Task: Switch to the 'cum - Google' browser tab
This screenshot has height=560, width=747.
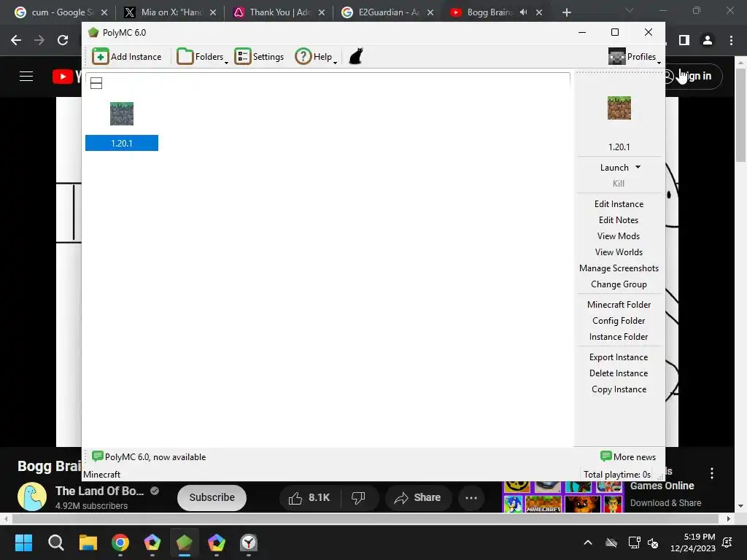Action: pos(61,12)
